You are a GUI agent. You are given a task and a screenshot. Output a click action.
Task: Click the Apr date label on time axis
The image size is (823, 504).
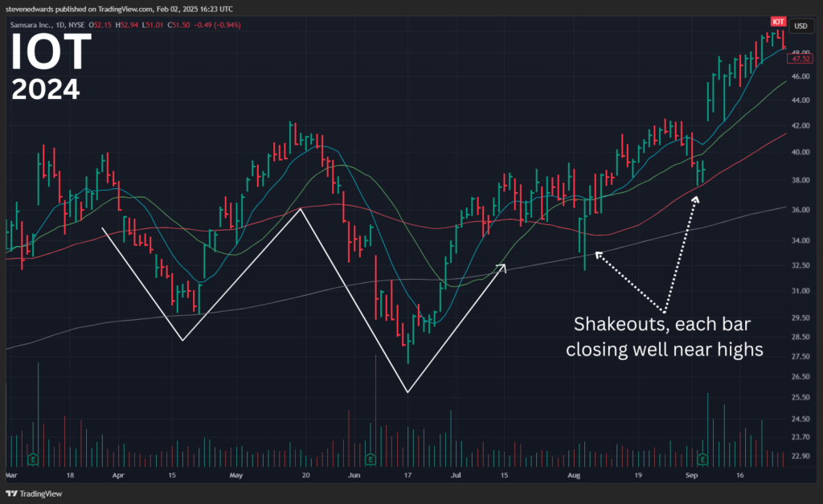[x=118, y=475]
